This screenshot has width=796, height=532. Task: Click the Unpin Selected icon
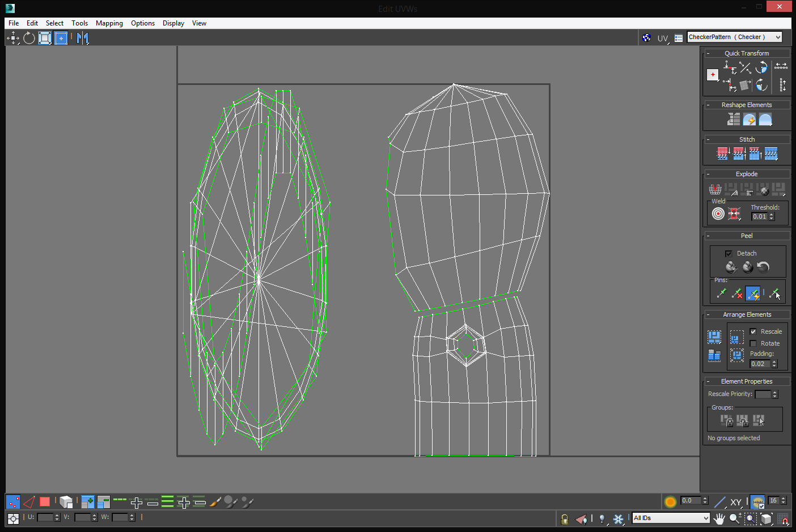[x=737, y=293]
